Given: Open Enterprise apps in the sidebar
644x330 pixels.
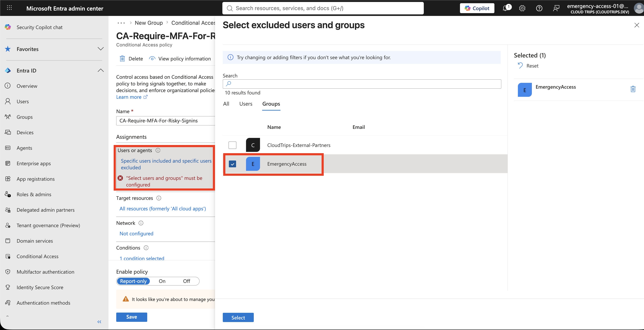Looking at the screenshot, I should coord(34,163).
